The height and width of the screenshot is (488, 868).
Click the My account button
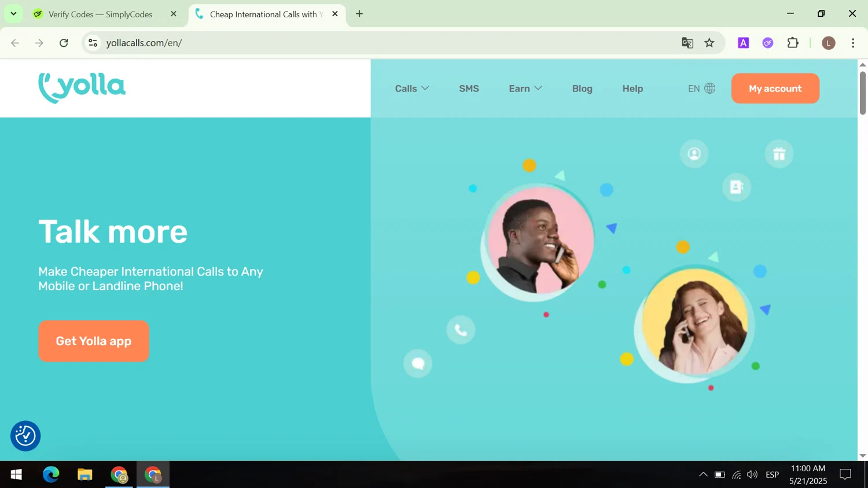click(775, 88)
